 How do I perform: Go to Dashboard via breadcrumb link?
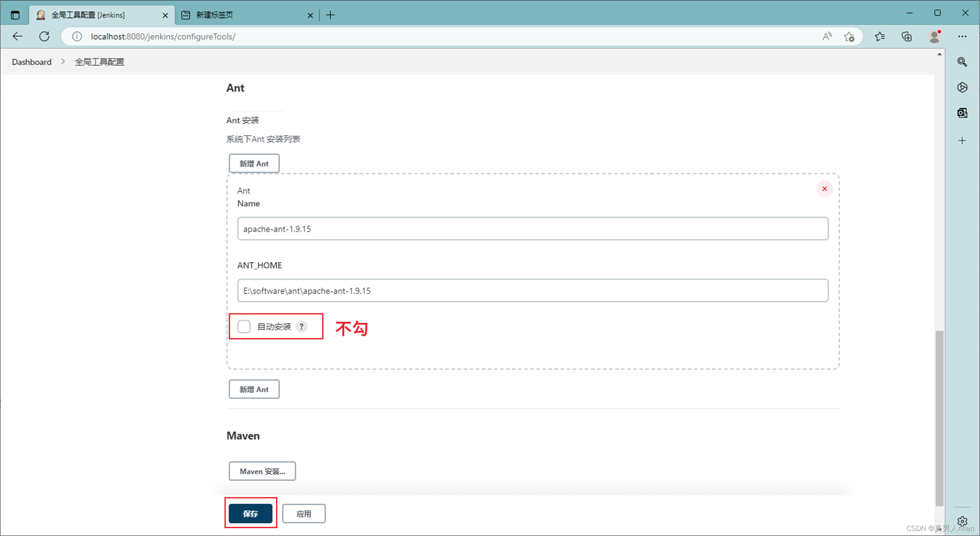point(31,62)
